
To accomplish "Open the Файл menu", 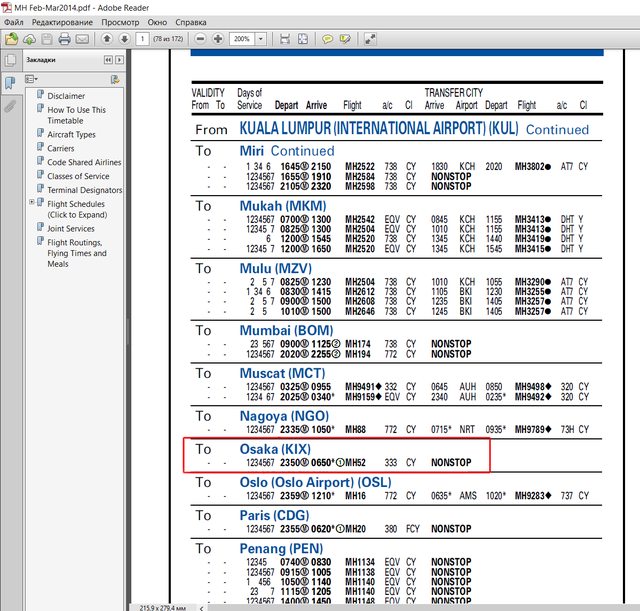I will 13,22.
